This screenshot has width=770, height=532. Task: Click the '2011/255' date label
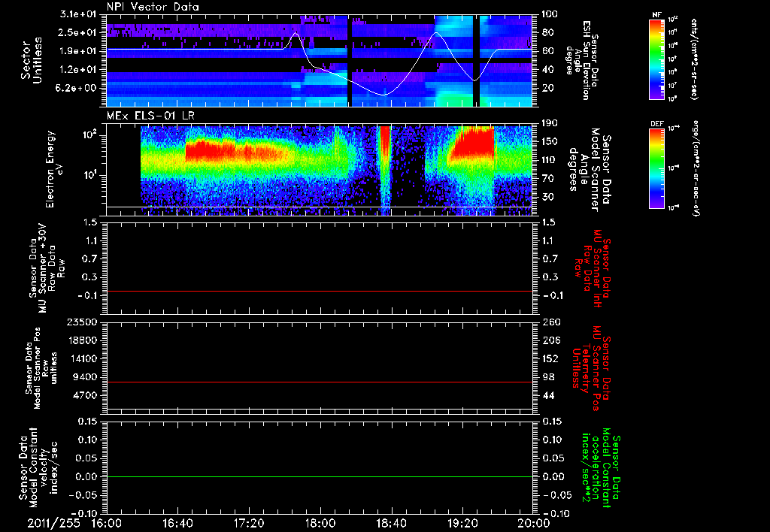click(x=53, y=523)
